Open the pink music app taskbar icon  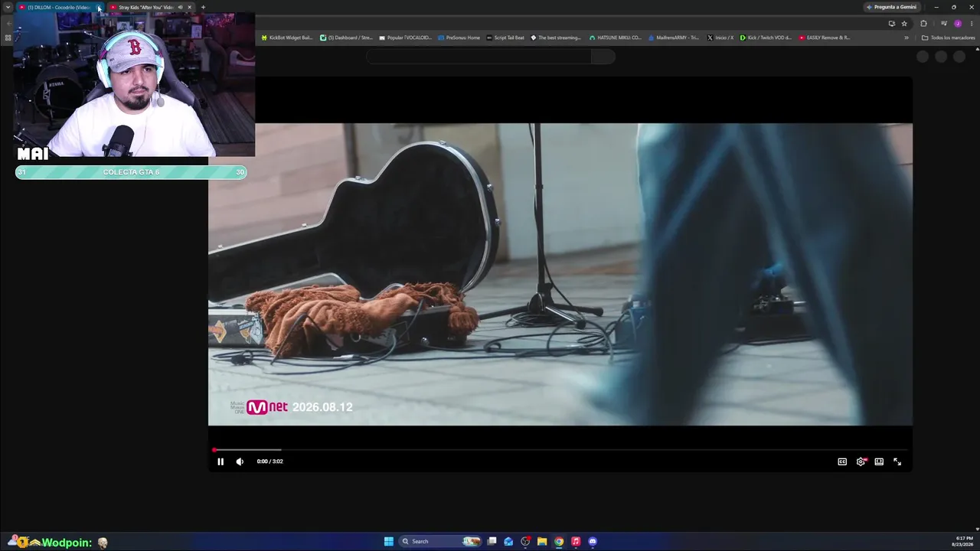[x=576, y=541]
